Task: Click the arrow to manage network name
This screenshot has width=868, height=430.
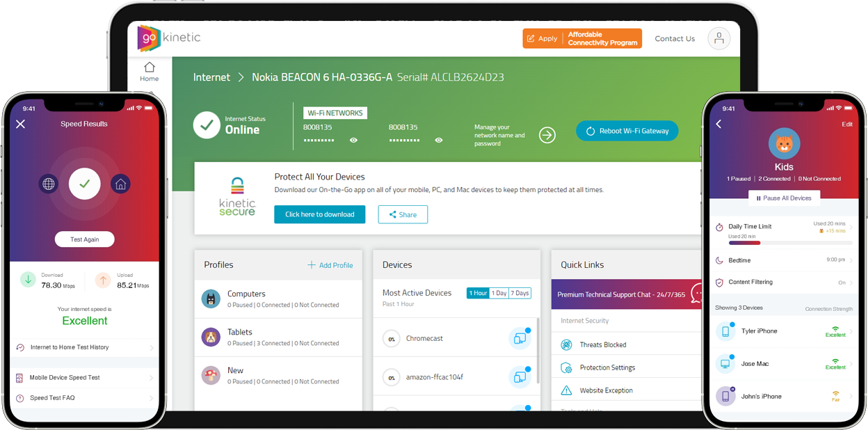Action: [547, 135]
